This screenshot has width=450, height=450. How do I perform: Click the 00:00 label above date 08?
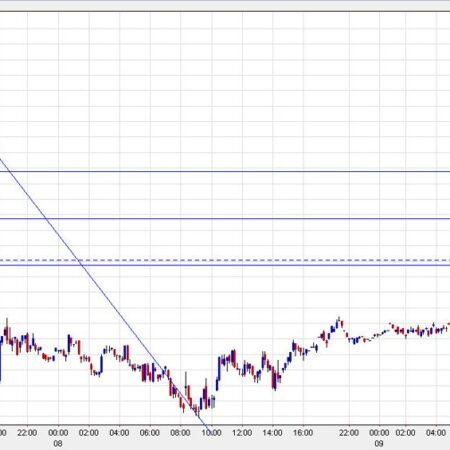pyautogui.click(x=58, y=433)
